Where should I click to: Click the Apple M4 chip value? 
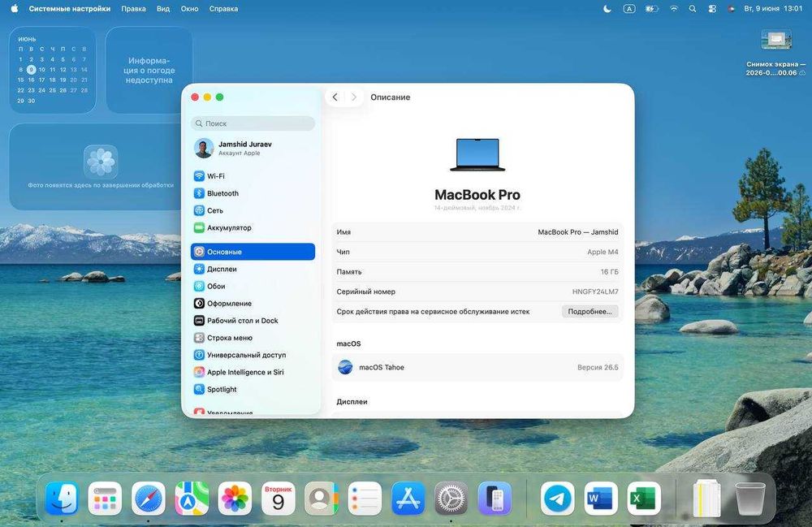tap(603, 252)
